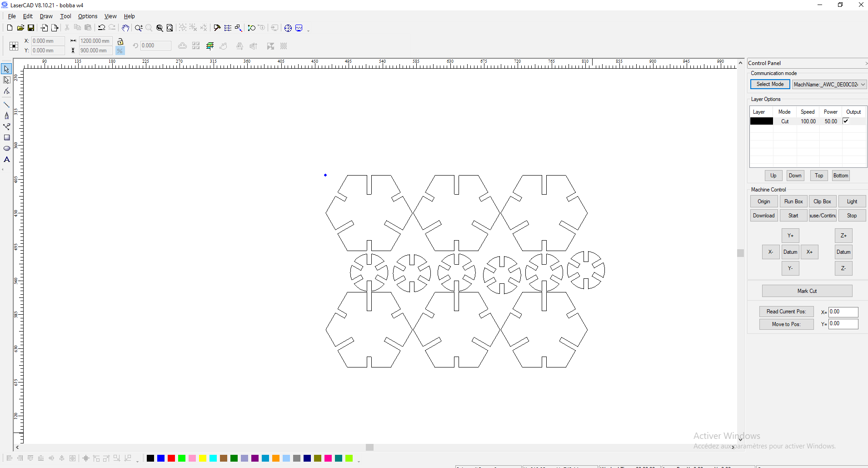This screenshot has width=868, height=468.
Task: Expand the alignment toolbar overflow arrow
Action: 137,461
